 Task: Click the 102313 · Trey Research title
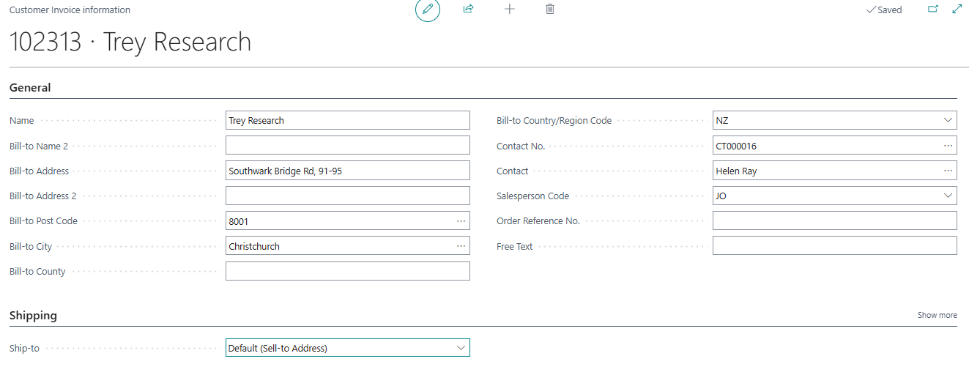pyautogui.click(x=130, y=42)
